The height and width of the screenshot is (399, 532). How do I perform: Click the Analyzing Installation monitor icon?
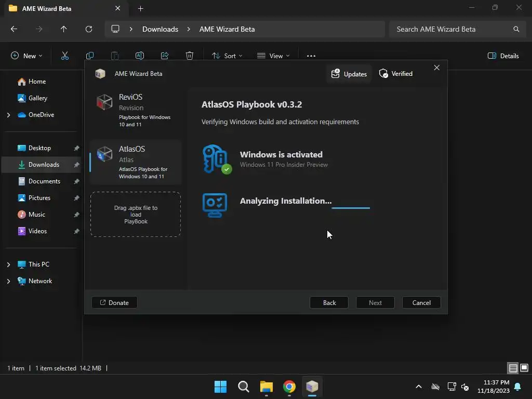[x=215, y=205]
